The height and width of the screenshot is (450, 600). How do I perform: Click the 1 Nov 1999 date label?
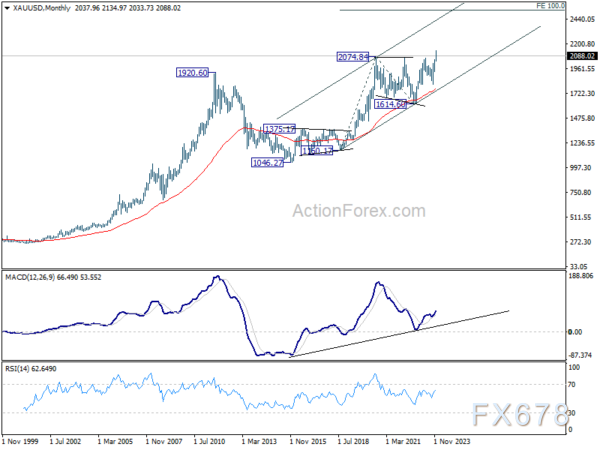(20, 442)
